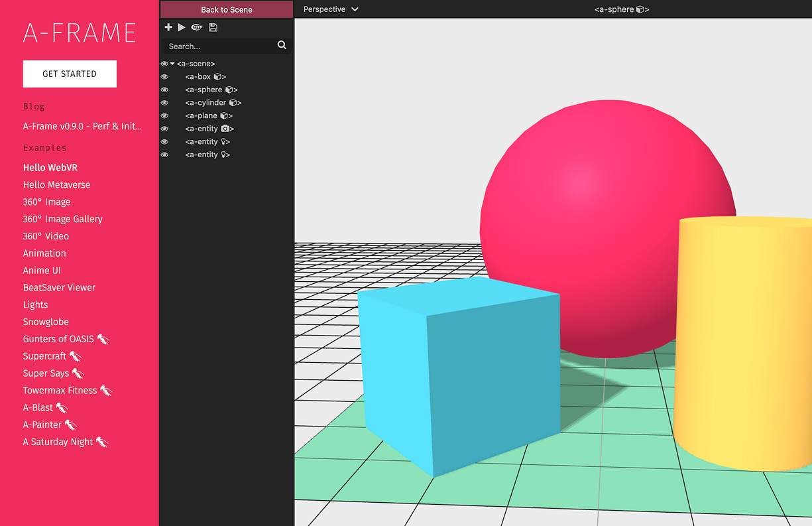Image resolution: width=812 pixels, height=526 pixels.
Task: Hide the a-box entity using its eye
Action: 164,77
